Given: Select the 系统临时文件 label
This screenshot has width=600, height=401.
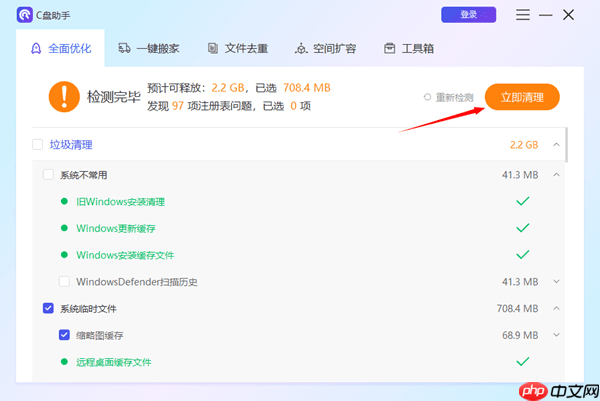Looking at the screenshot, I should [88, 308].
